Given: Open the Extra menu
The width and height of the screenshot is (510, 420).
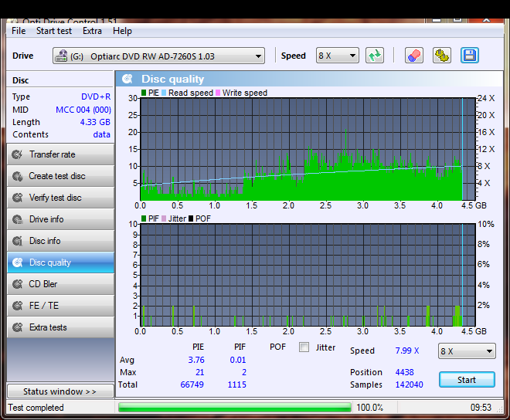Looking at the screenshot, I should [x=92, y=31].
